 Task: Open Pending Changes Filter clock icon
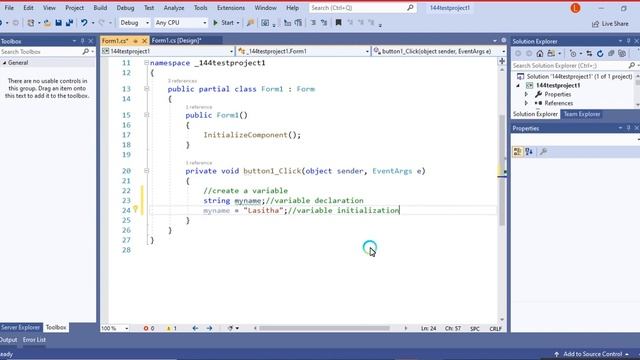[x=573, y=53]
